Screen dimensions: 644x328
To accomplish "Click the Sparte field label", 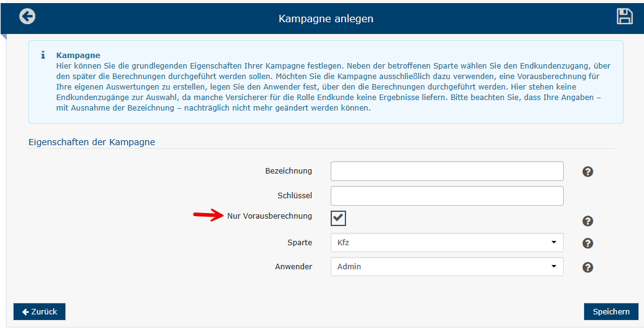I will click(x=299, y=243).
